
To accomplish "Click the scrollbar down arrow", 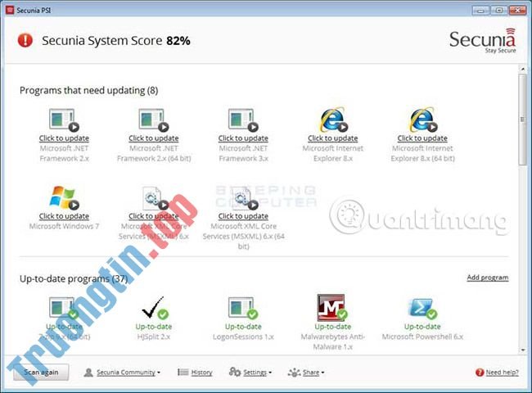I will [522, 350].
